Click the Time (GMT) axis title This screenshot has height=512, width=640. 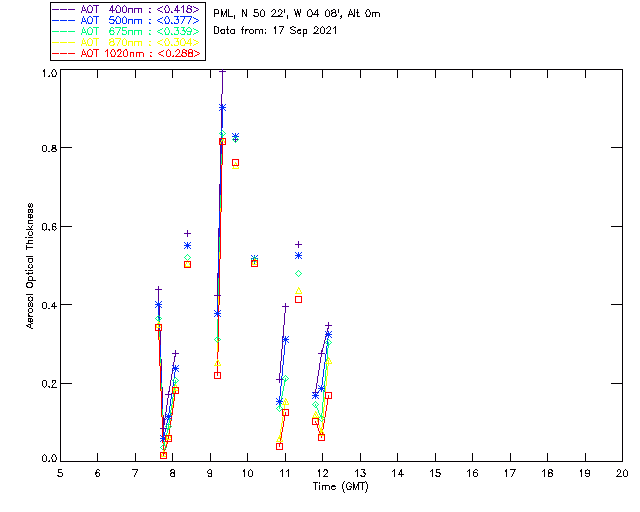[340, 487]
